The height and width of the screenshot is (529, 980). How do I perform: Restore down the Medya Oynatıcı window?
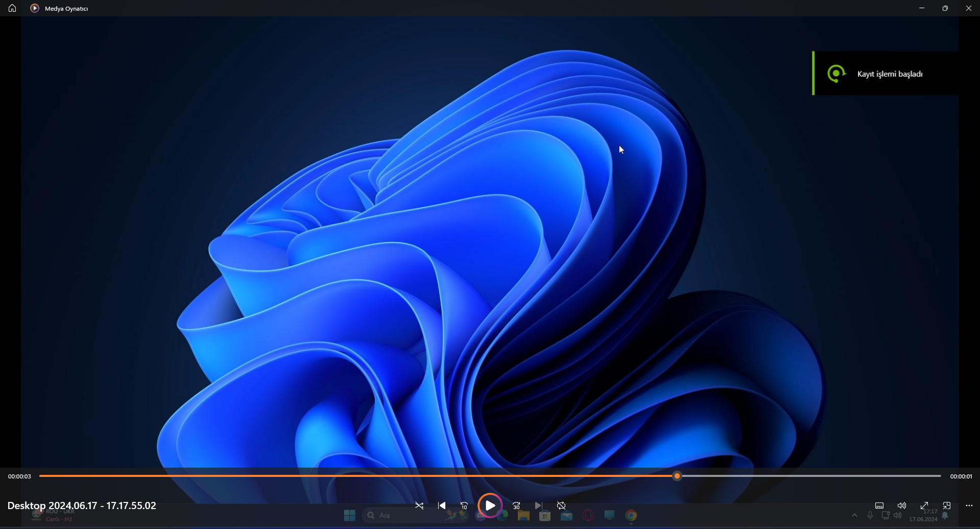point(945,8)
